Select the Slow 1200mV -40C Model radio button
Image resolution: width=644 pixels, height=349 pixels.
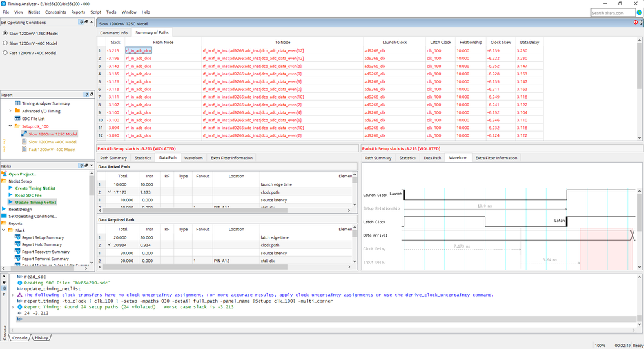coord(6,43)
